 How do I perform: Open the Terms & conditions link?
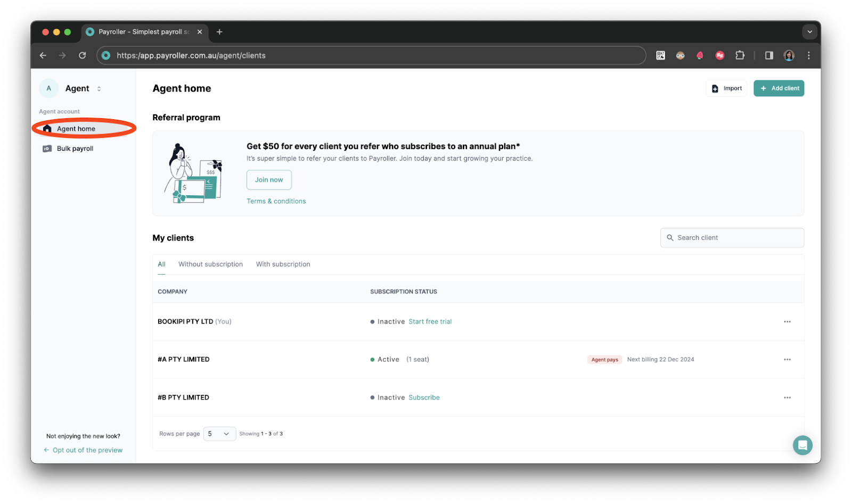276,201
